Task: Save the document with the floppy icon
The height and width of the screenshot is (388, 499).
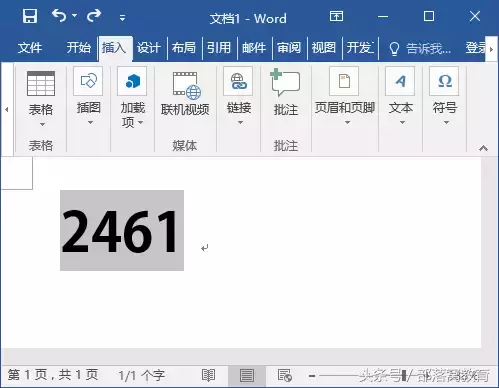Action: click(30, 16)
